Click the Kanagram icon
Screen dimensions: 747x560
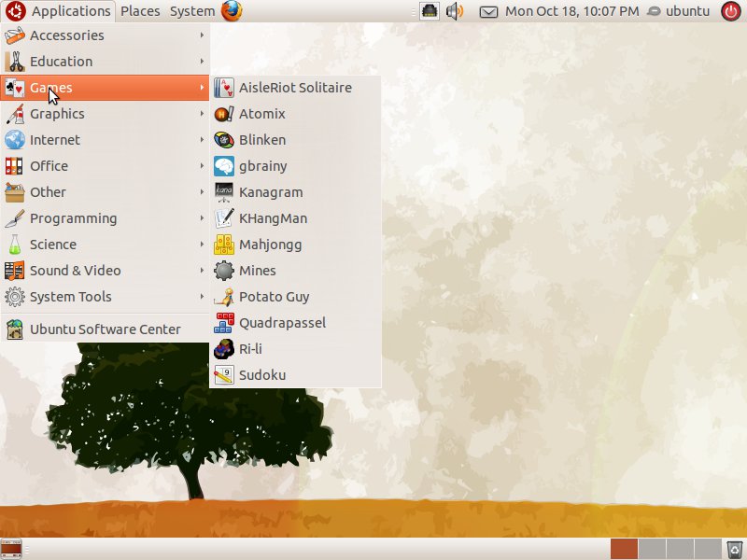(x=224, y=192)
